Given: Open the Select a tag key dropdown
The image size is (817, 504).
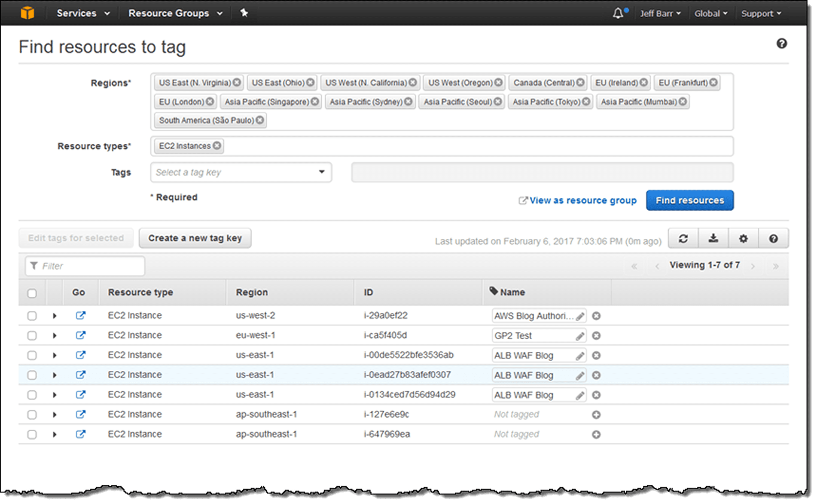Looking at the screenshot, I should click(x=241, y=172).
